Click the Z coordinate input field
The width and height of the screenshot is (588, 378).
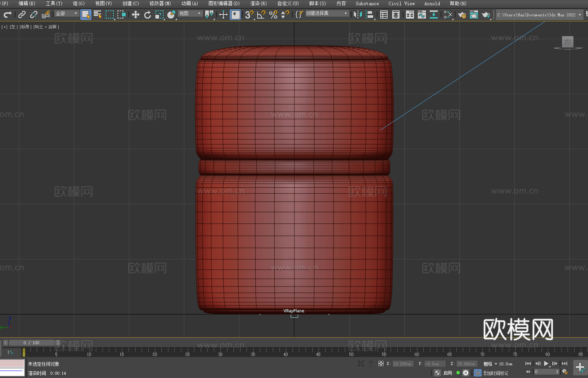[x=467, y=364]
